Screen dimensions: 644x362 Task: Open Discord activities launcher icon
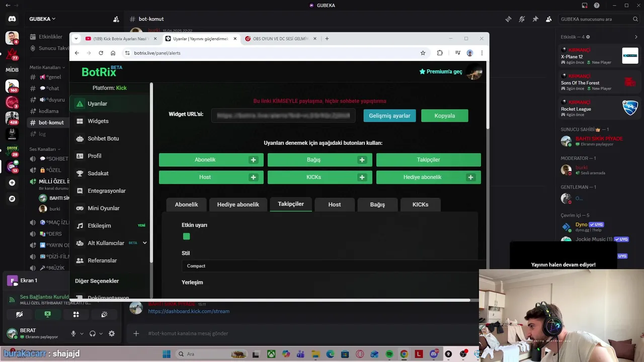(x=76, y=314)
